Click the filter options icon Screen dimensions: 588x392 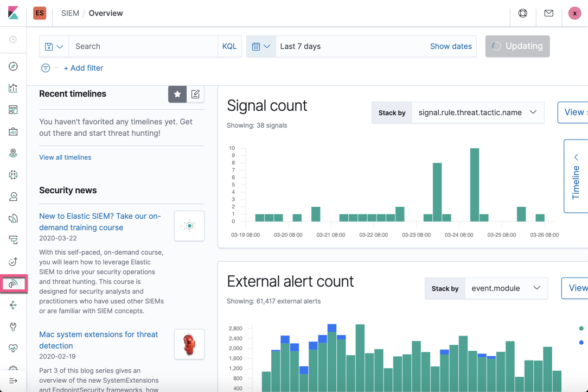coord(46,68)
